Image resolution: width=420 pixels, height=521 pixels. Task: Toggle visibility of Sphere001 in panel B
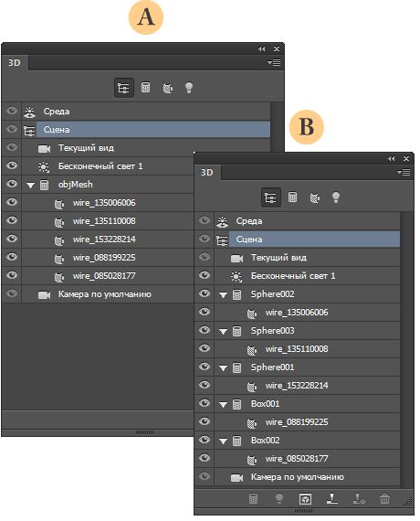pos(205,367)
